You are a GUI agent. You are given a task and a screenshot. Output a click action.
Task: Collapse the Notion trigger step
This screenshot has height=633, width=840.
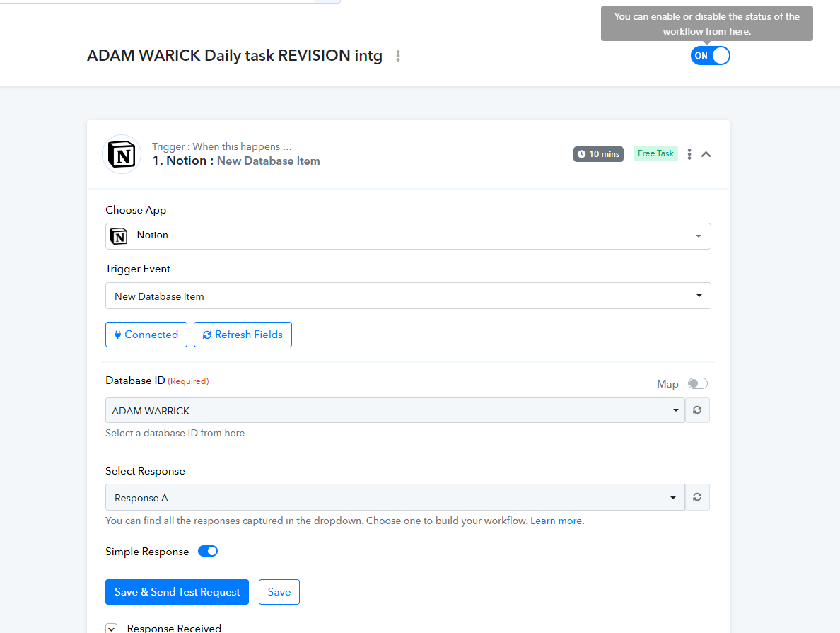point(706,154)
